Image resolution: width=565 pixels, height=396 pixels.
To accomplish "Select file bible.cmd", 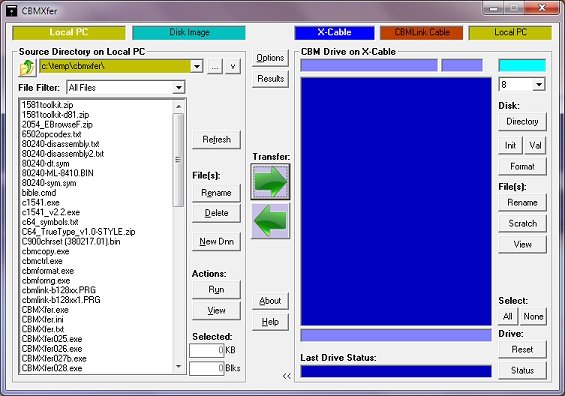I will click(x=39, y=193).
